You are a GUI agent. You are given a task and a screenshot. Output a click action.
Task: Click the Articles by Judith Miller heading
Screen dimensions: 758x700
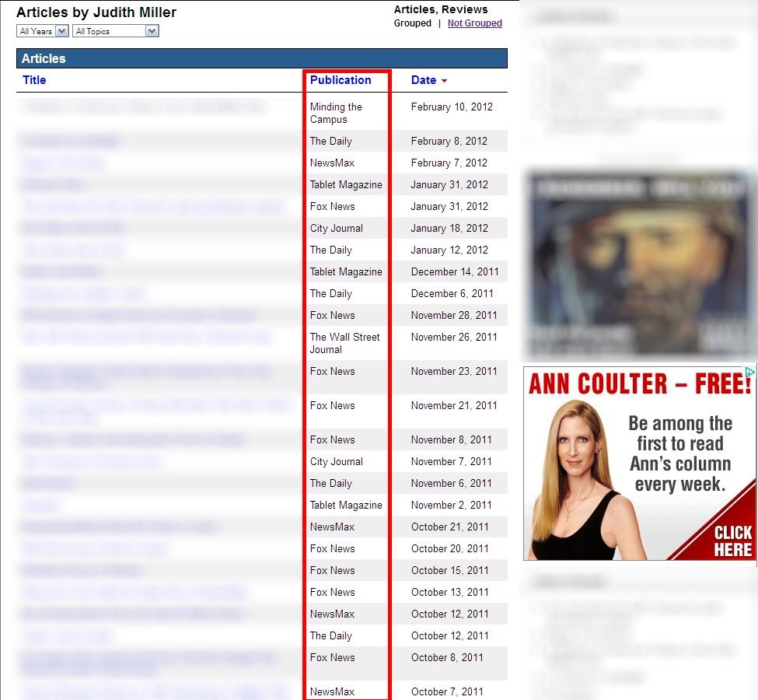(96, 12)
